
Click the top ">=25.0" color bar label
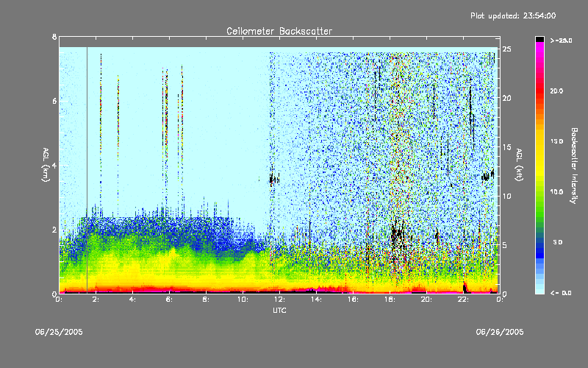[x=562, y=40]
